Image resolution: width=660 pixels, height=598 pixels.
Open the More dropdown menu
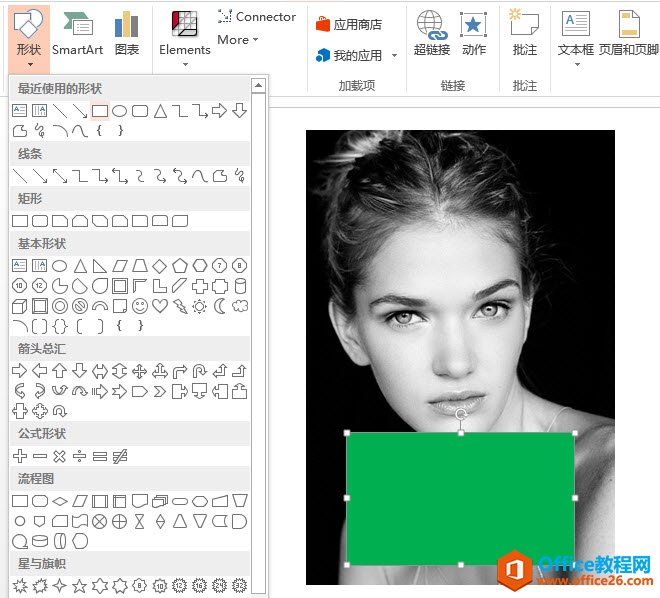coord(238,40)
